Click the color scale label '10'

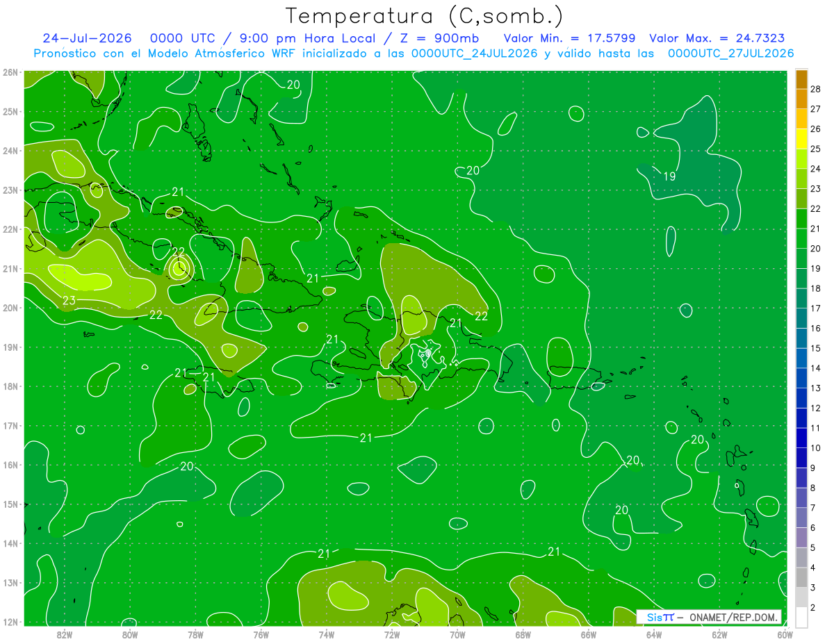click(x=815, y=448)
